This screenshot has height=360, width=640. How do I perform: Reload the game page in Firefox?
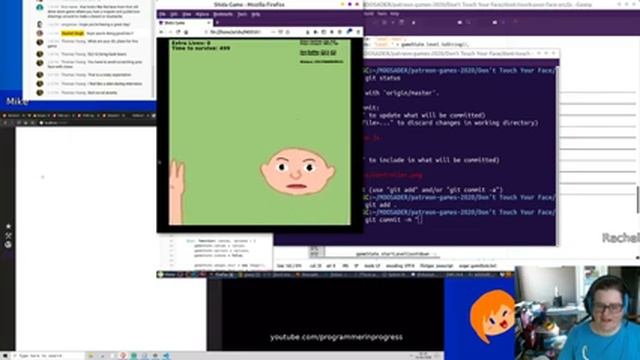tap(178, 32)
